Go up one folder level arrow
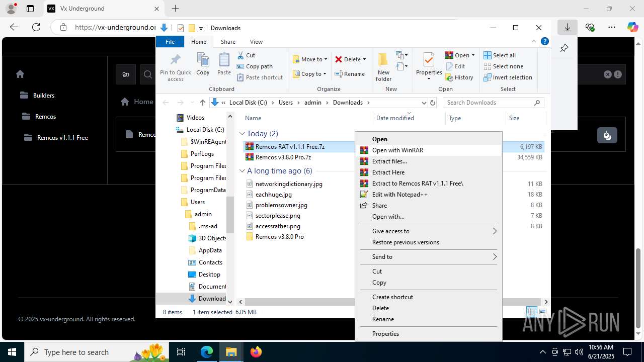Viewport: 644px width, 362px height. 202,103
